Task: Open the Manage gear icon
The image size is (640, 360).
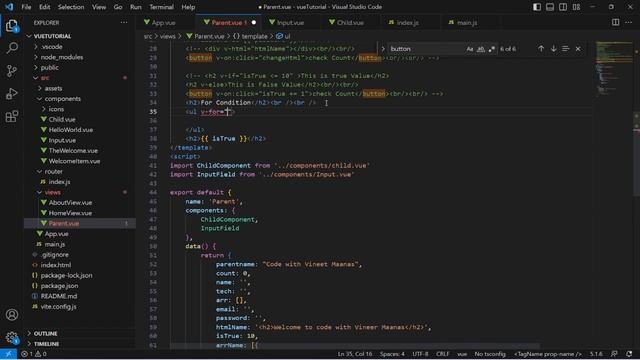Action: [12, 337]
